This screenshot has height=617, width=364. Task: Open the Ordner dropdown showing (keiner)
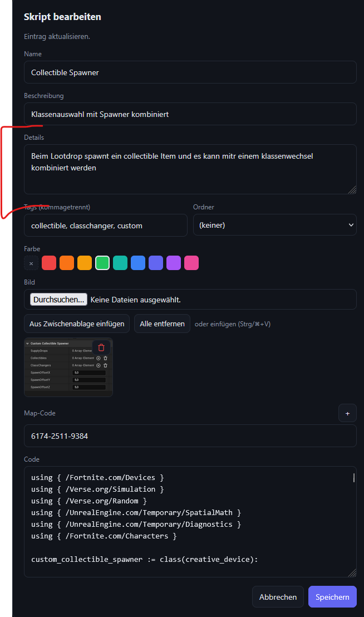(x=275, y=225)
